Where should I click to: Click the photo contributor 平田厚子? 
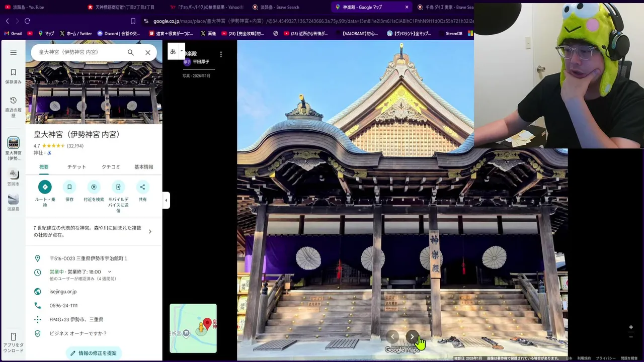201,62
